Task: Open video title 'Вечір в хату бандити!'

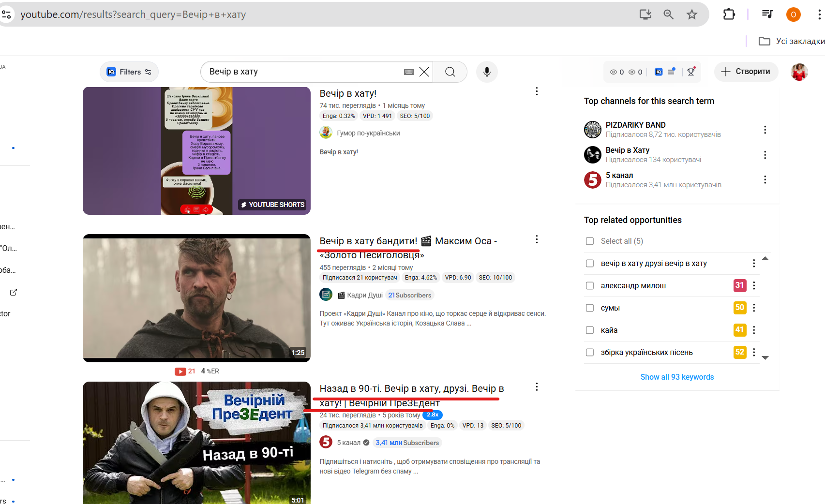Action: [x=408, y=248]
